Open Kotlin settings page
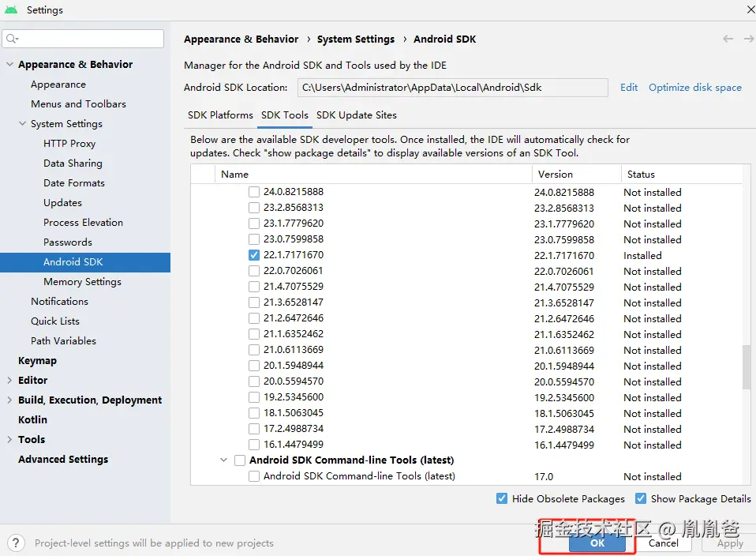Image resolution: width=756 pixels, height=556 pixels. click(33, 420)
